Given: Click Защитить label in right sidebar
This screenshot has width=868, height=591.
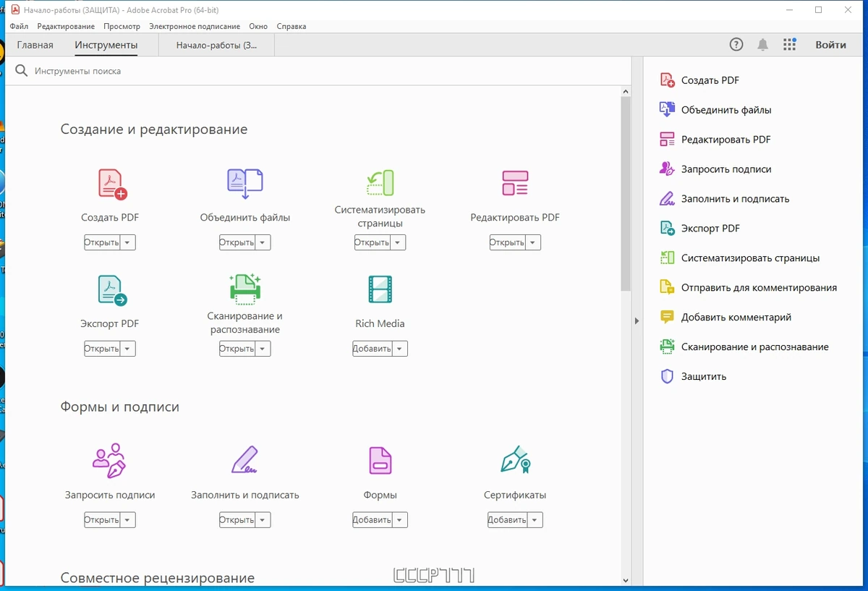Looking at the screenshot, I should pos(704,377).
